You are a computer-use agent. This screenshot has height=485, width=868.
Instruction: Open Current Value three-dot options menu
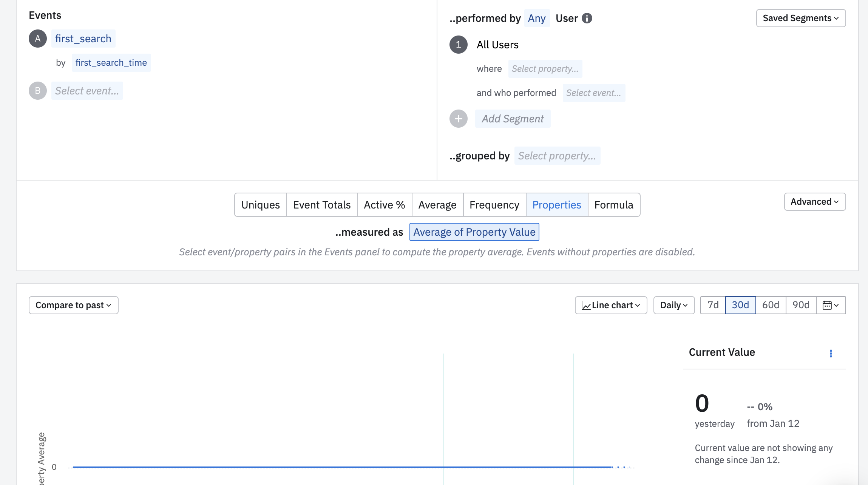[831, 353]
